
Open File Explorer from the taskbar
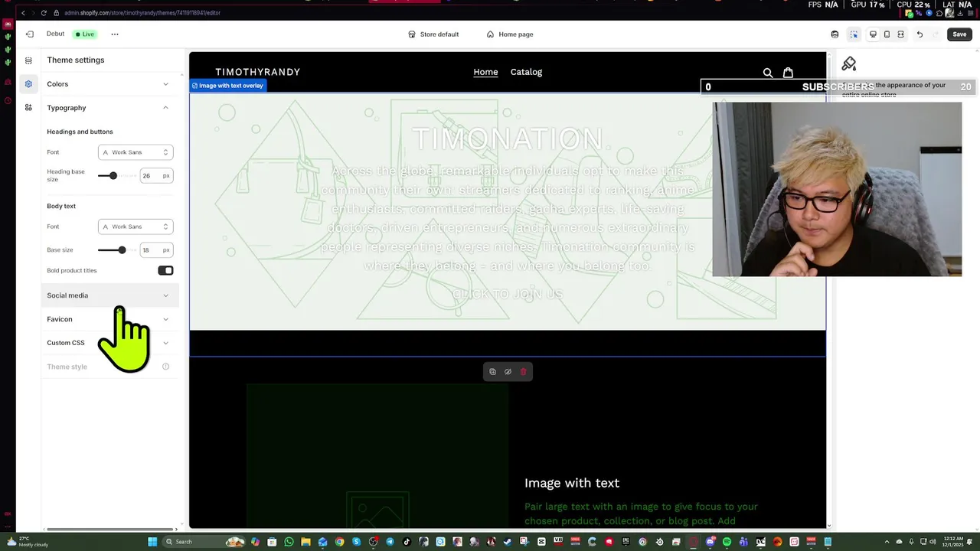click(305, 542)
